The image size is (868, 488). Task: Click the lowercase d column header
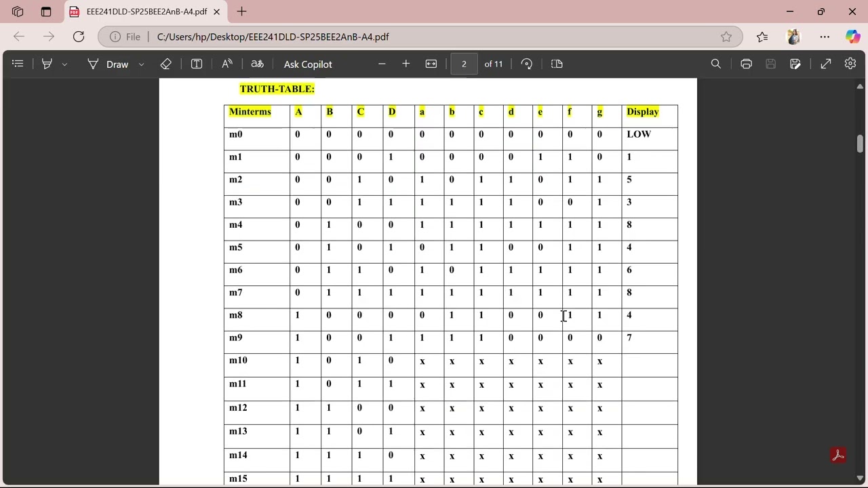(x=511, y=112)
